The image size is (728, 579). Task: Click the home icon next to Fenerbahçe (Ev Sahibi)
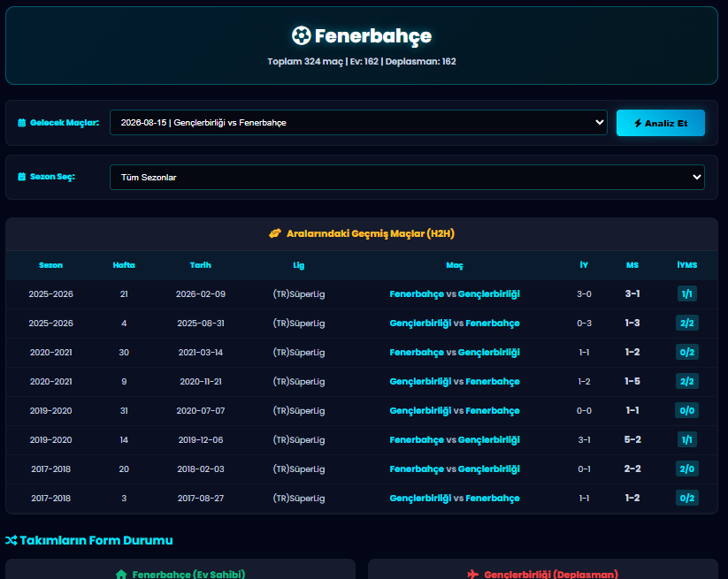[x=121, y=575]
